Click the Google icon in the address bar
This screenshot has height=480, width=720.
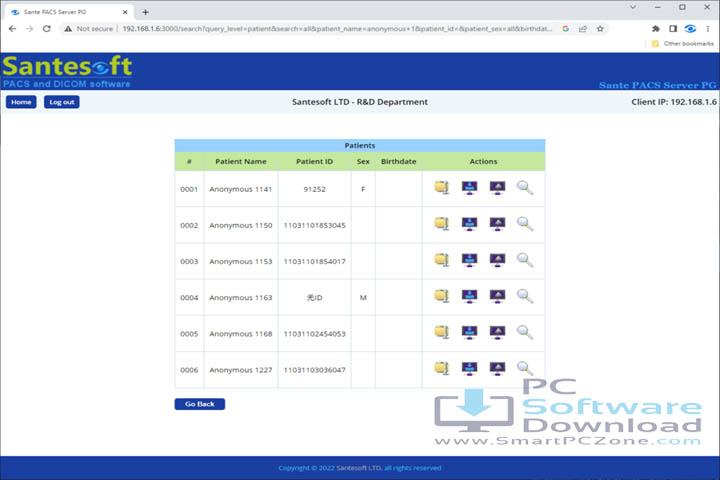pyautogui.click(x=566, y=28)
